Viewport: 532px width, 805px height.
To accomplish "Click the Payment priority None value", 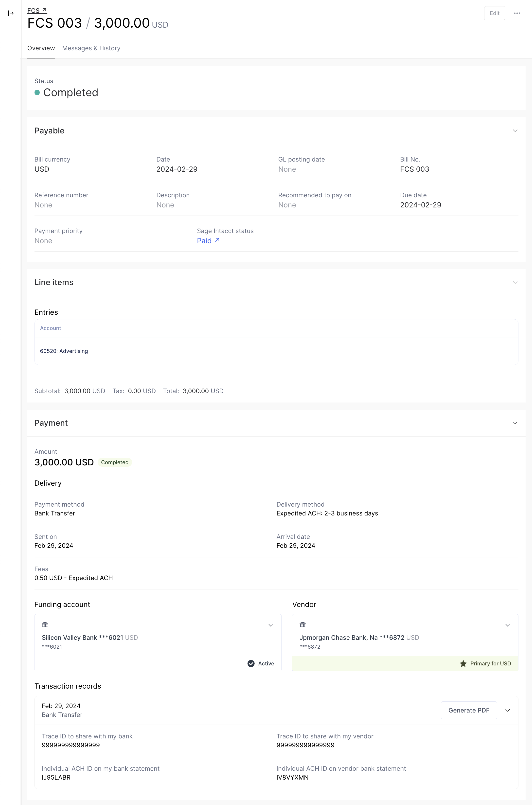I will pos(43,241).
